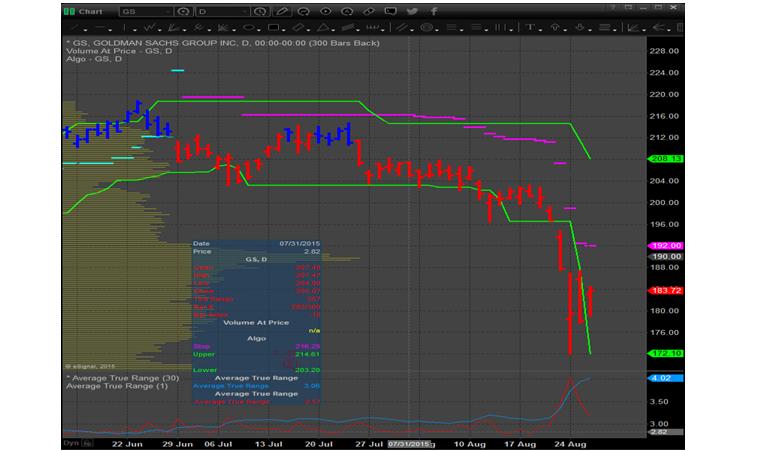This screenshot has height=451, width=784.
Task: Click the magenta 192.00 stop price label
Action: (665, 246)
